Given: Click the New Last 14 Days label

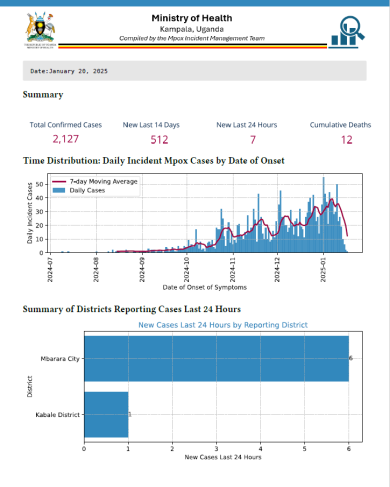Looking at the screenshot, I should coord(151,125).
